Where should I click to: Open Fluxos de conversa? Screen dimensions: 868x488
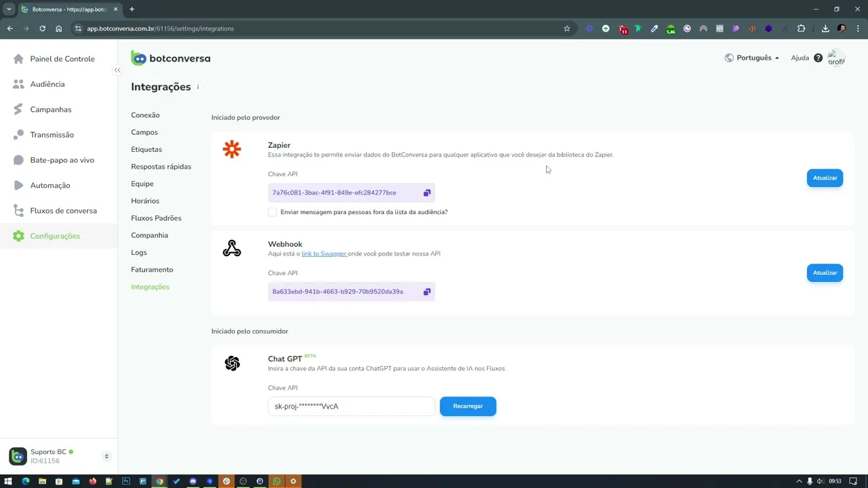pos(58,211)
